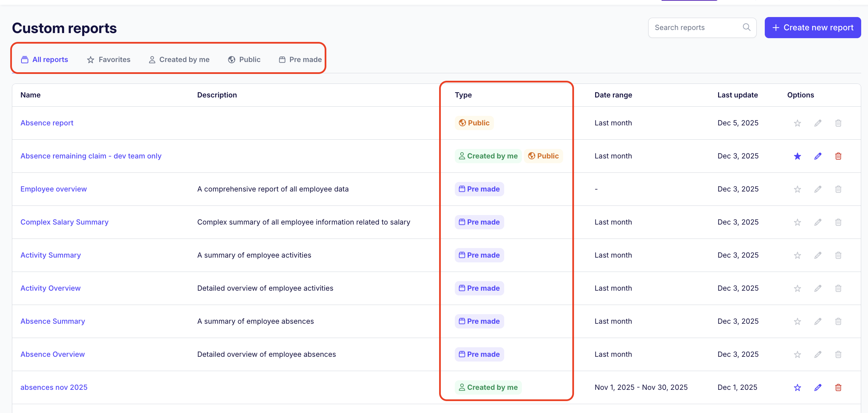868x413 pixels.
Task: Click pencil icon in Employee overview row
Action: 818,189
